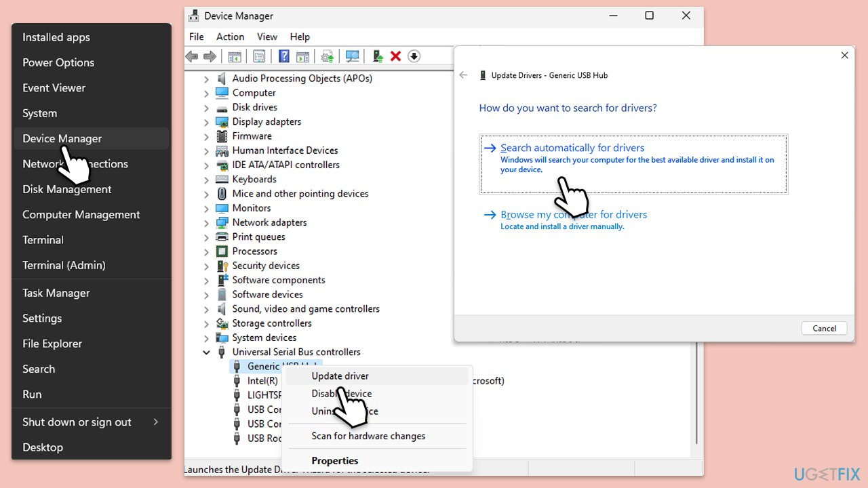
Task: Open the Help menu
Action: point(300,37)
